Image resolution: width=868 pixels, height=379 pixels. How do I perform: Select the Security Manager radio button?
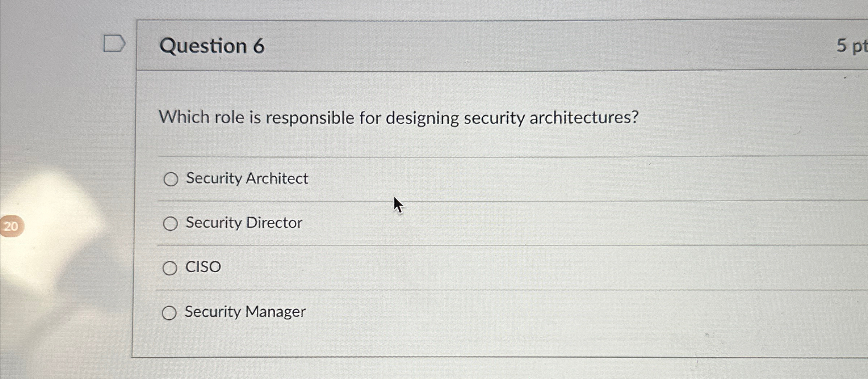(170, 312)
